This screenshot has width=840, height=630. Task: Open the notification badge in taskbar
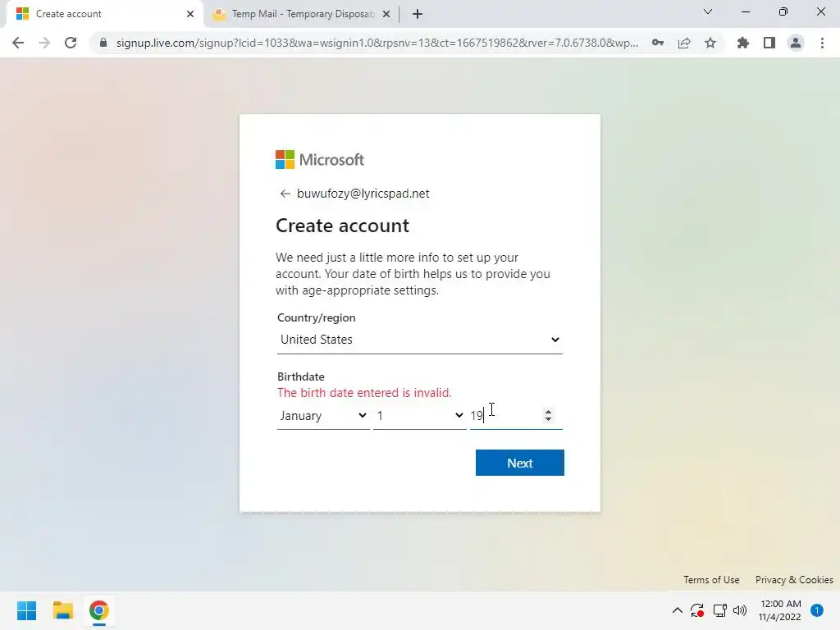pyautogui.click(x=816, y=610)
